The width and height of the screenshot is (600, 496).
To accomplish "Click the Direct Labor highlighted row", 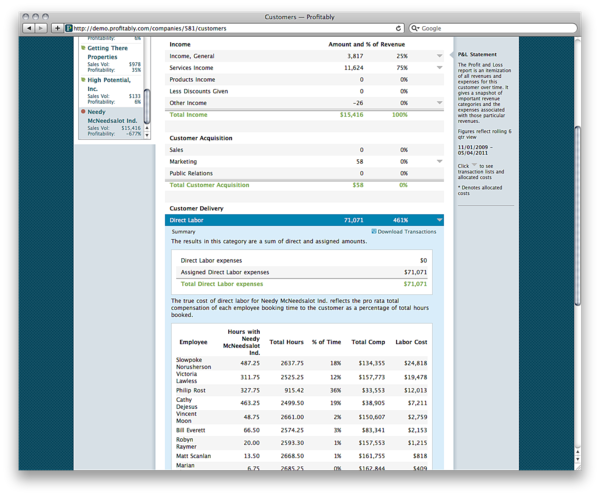I will coord(304,220).
